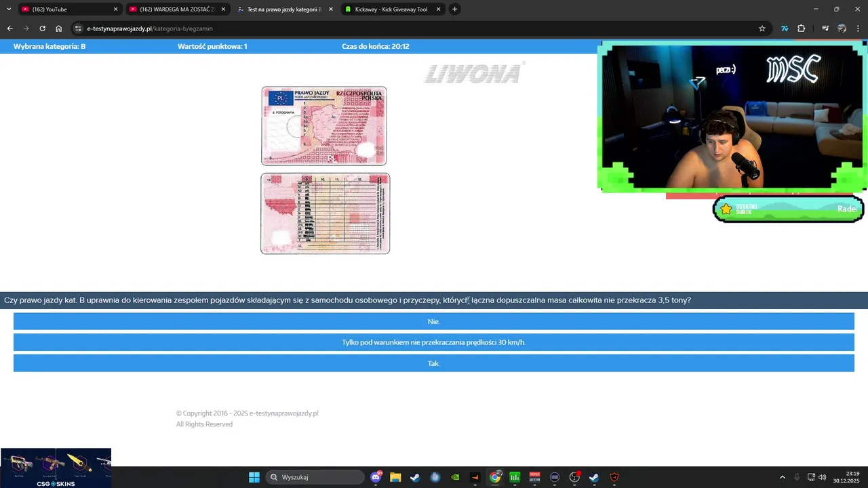Close the WARDEGA MA ZOSTAĆ tab

click(x=223, y=9)
